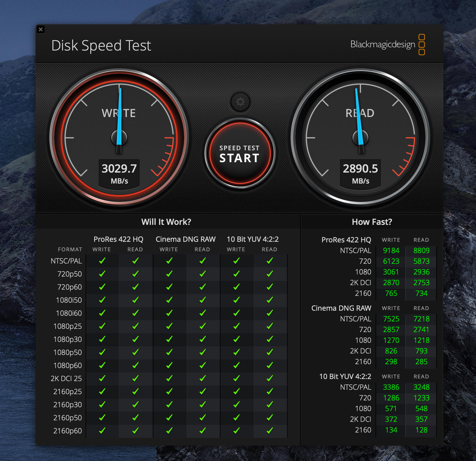Screen dimensions: 476x461
Task: Click the 720p50 format row label
Action: click(70, 274)
